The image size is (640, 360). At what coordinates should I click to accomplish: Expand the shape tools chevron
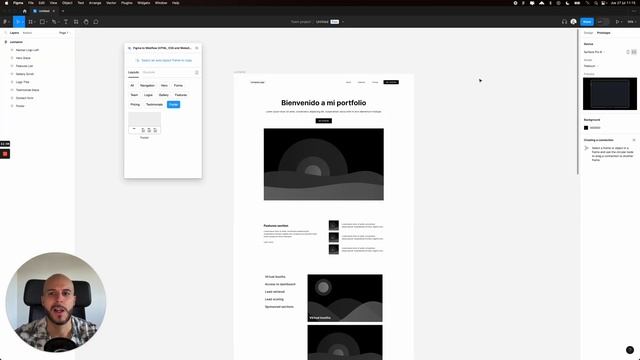(x=47, y=22)
